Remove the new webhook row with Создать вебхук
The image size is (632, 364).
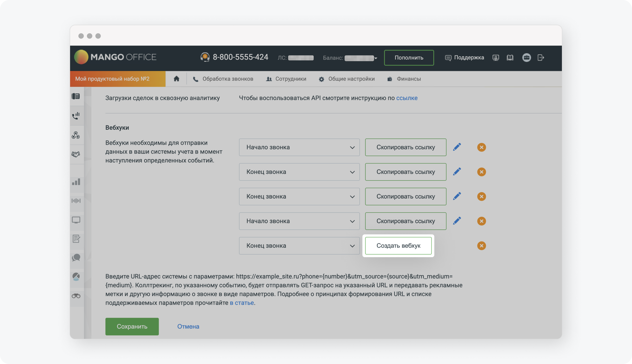[x=482, y=246]
